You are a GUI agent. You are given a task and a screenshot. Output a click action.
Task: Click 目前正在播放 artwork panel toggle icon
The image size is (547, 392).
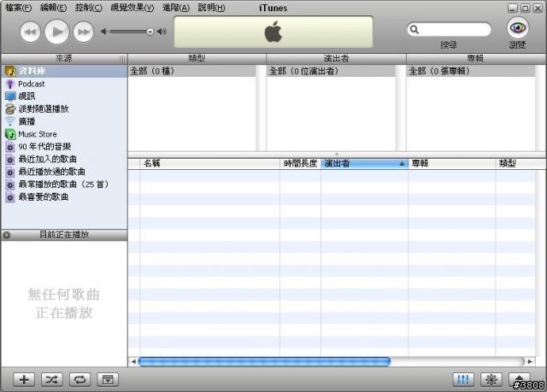(x=7, y=235)
